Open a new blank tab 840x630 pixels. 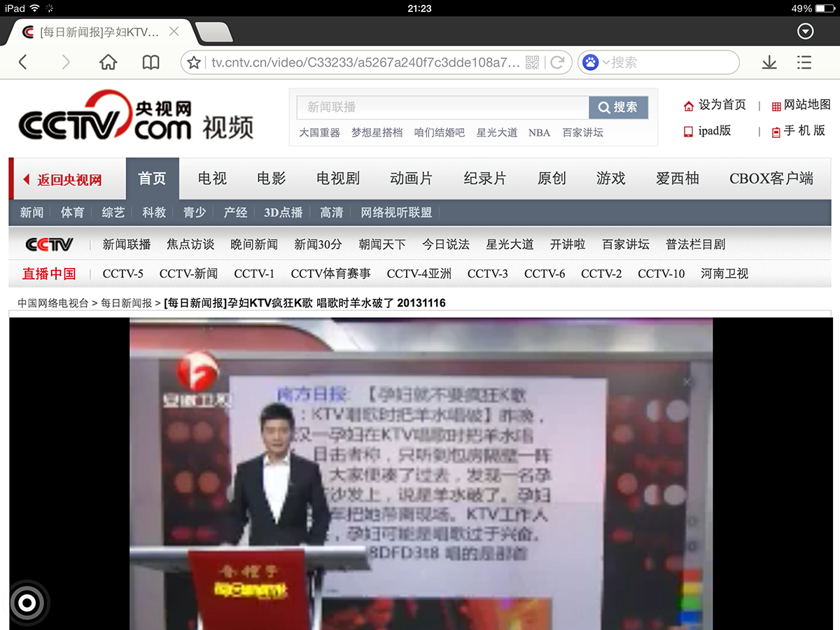(213, 32)
